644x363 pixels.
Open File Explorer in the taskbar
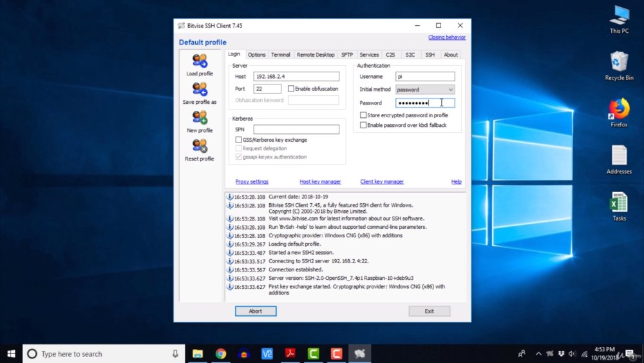(198, 353)
